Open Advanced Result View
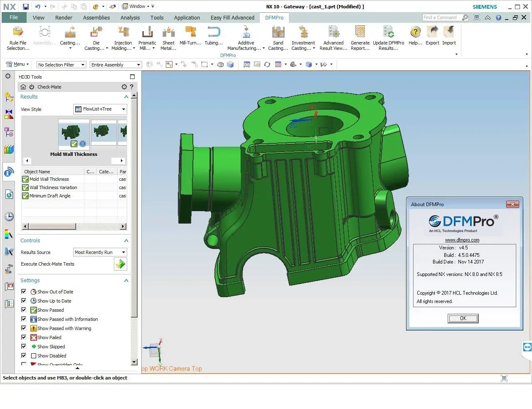Screen dimensions: 532x409 tap(333, 38)
